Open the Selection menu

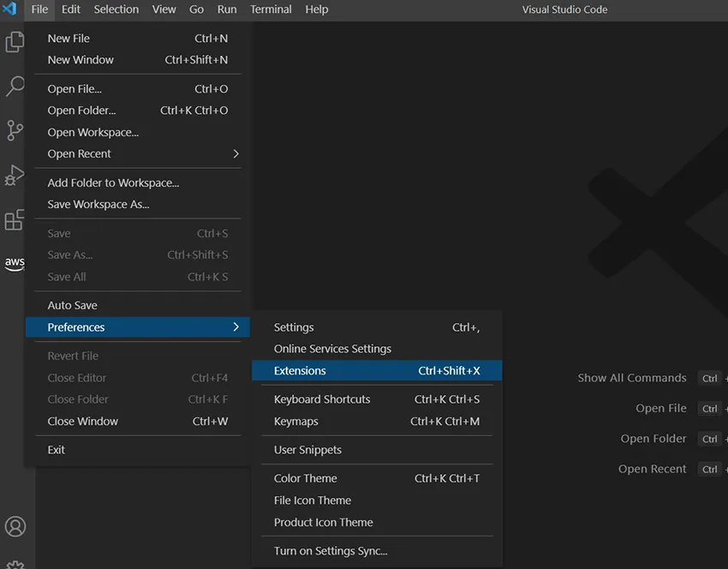click(x=116, y=9)
